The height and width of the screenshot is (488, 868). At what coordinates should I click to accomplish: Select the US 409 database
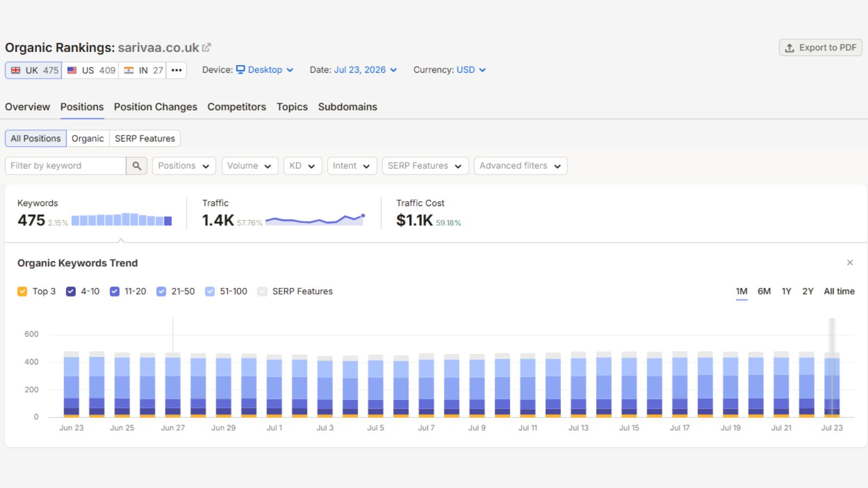(90, 70)
